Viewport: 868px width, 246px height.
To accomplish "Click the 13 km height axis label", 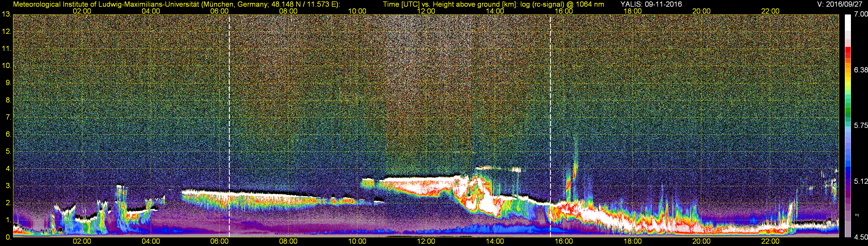I will (x=6, y=14).
